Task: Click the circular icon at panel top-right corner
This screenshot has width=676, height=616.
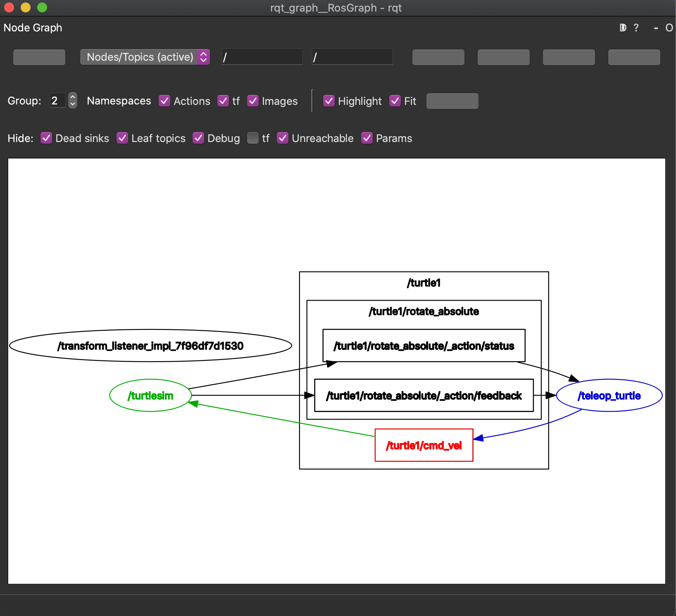Action: pyautogui.click(x=669, y=28)
